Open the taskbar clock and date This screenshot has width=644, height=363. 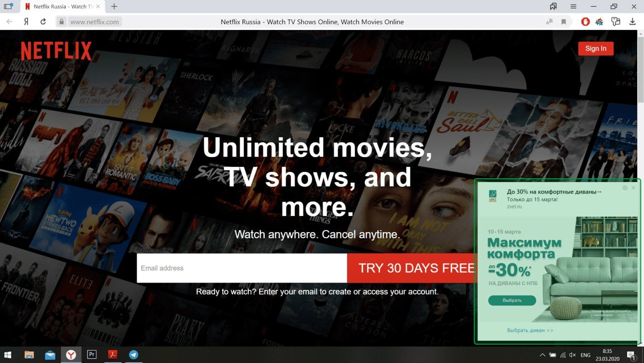607,355
